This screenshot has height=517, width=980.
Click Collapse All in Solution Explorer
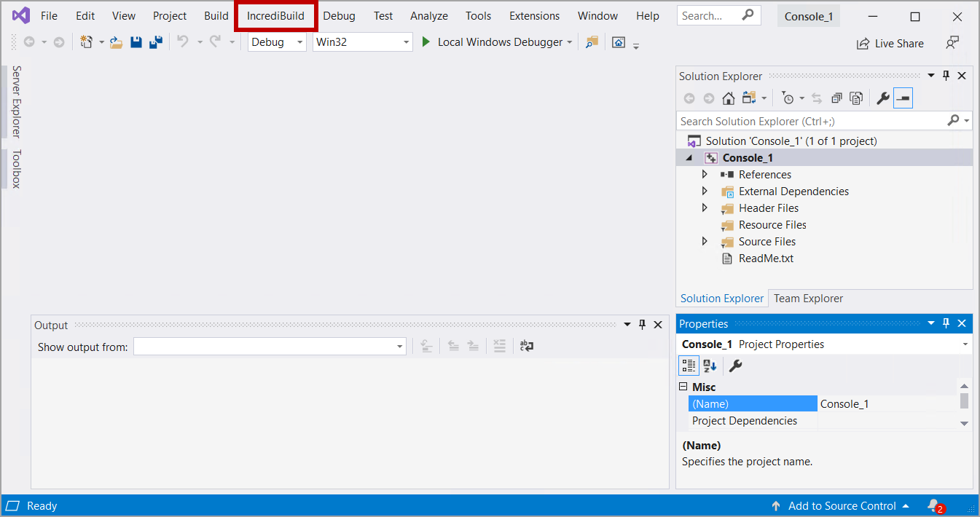(x=836, y=98)
